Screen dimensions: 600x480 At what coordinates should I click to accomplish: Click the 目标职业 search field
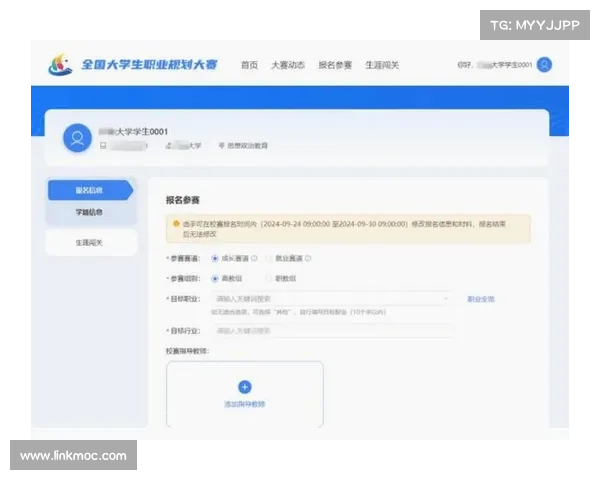pyautogui.click(x=331, y=299)
